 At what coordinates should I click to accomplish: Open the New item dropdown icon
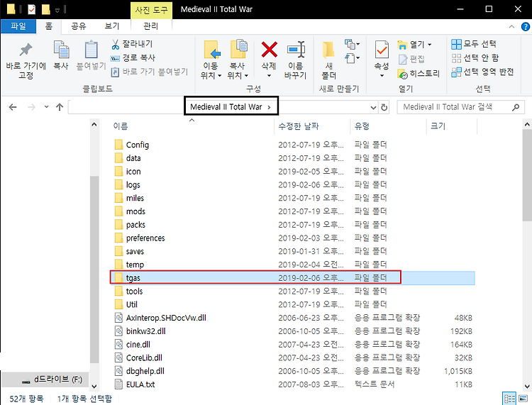352,44
